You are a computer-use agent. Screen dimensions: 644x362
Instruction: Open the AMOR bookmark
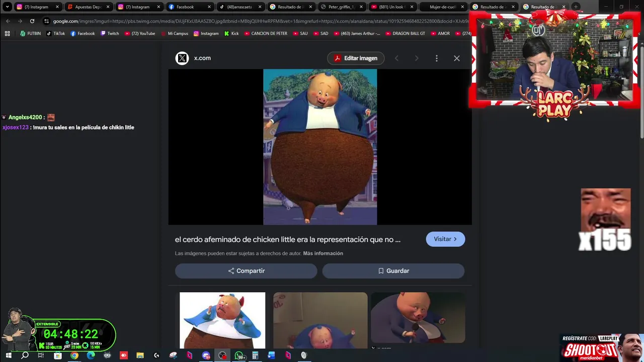(440, 34)
